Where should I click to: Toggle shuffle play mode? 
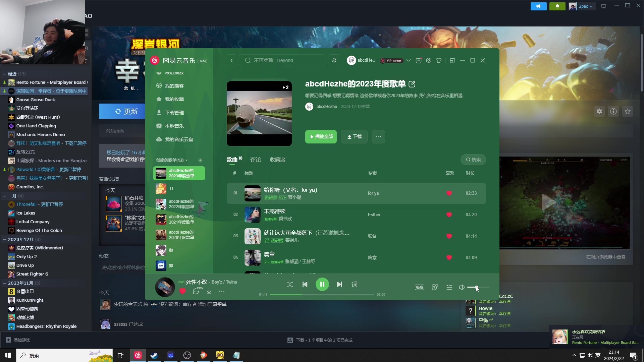290,285
